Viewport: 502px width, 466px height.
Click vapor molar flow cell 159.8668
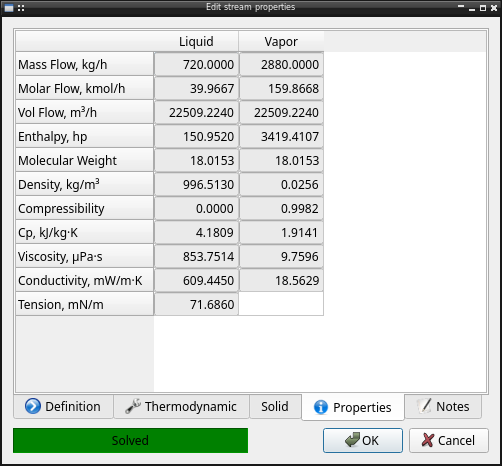281,88
